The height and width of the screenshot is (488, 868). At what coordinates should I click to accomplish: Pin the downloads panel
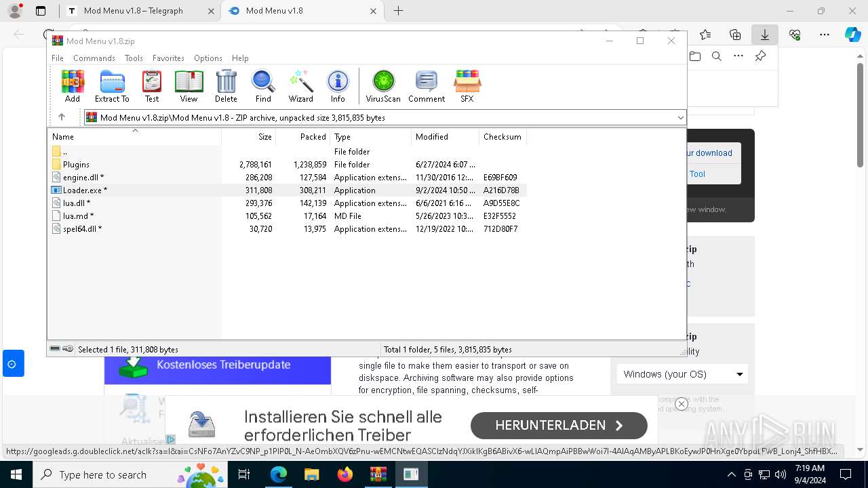(761, 56)
